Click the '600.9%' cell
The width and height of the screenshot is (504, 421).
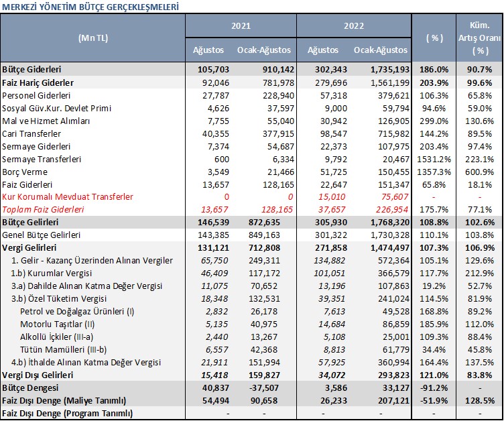pyautogui.click(x=480, y=172)
